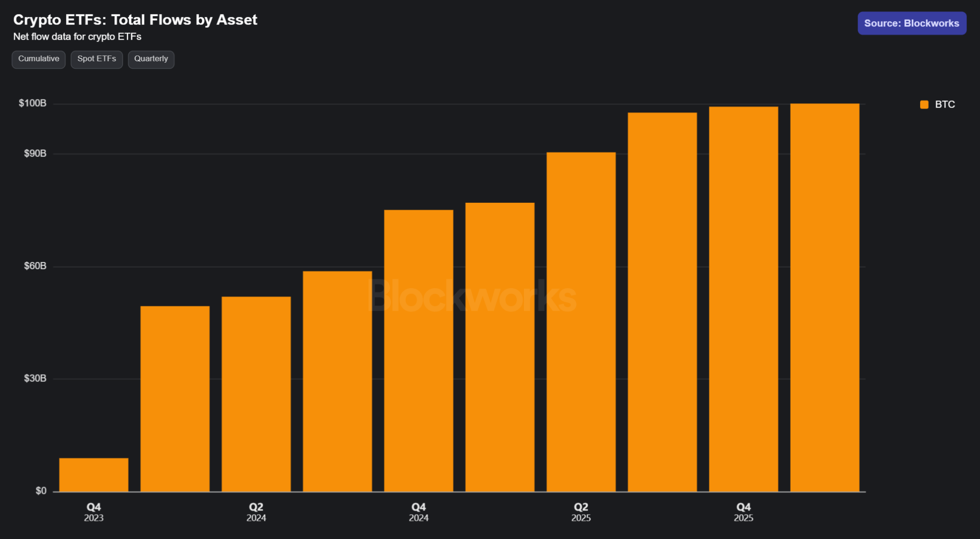Select the Spot ETFs filter chip
The image size is (980, 539).
(x=97, y=59)
